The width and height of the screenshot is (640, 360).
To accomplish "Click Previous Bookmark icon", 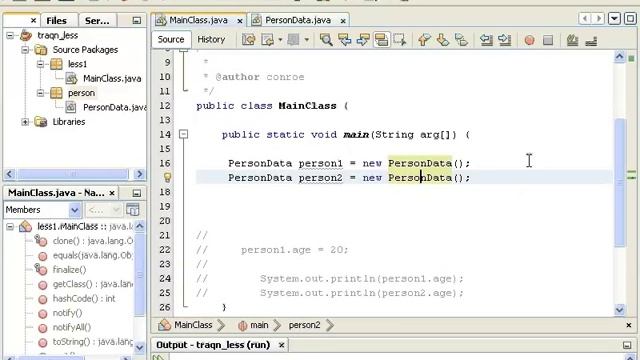I will 424,40.
